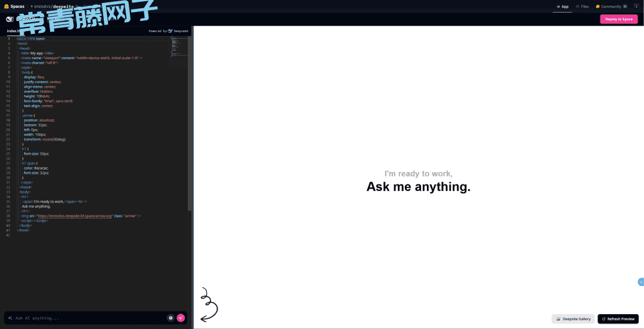Click the 'I'm ready to work,' text in the preview

(x=419, y=174)
